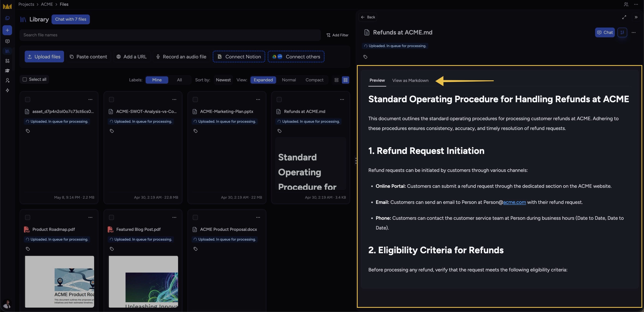Open options menu for ACME-Marketing-Plan.pptx card
This screenshot has height=312, width=644.
258,100
